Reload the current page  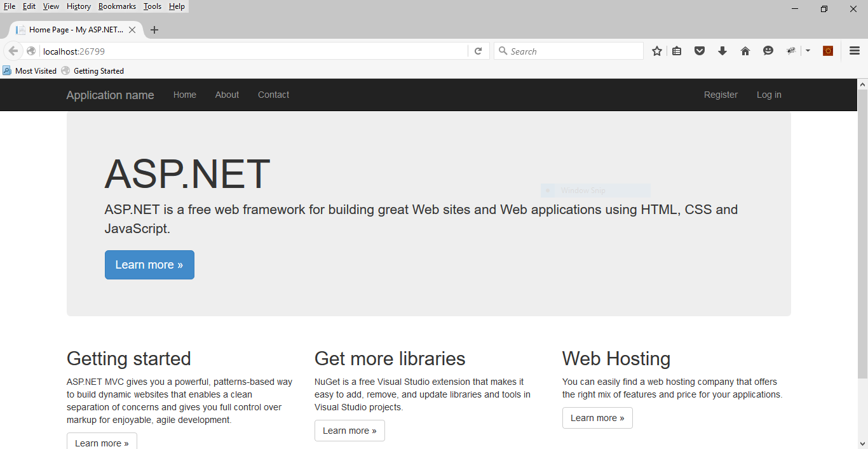coord(478,51)
